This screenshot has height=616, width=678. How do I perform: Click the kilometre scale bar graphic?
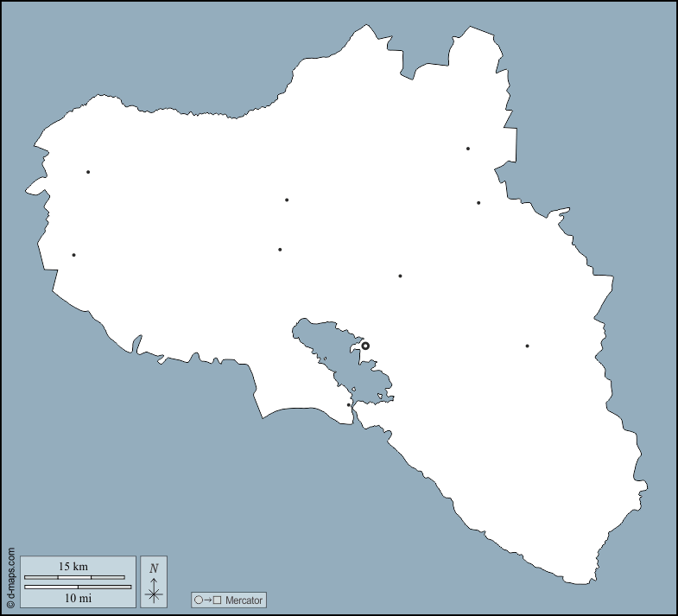pos(74,577)
